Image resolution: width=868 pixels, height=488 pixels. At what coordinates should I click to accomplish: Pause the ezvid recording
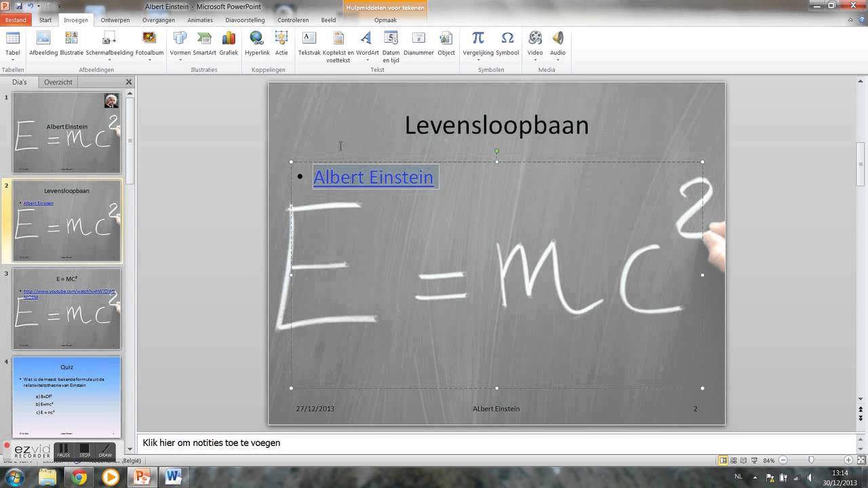[64, 451]
